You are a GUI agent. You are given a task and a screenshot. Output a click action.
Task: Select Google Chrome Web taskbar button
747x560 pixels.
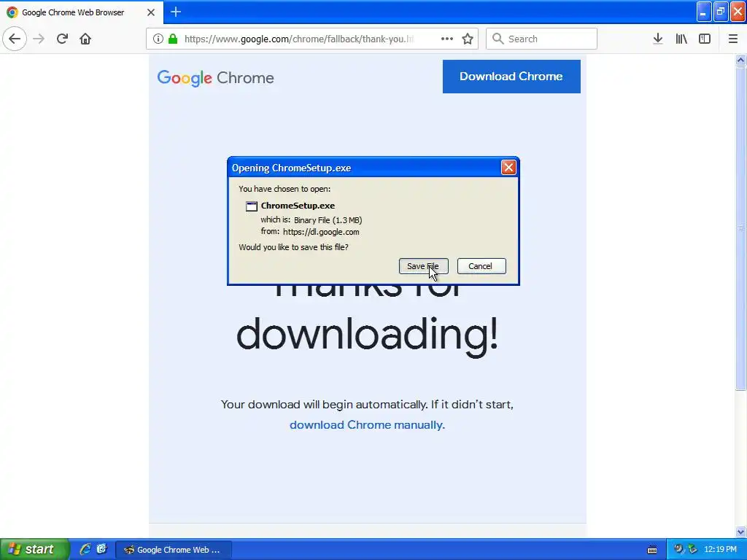[174, 550]
